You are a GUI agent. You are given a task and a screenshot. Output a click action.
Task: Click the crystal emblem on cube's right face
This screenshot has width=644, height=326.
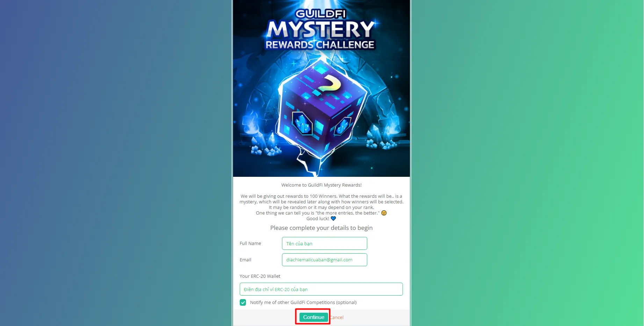(x=343, y=125)
